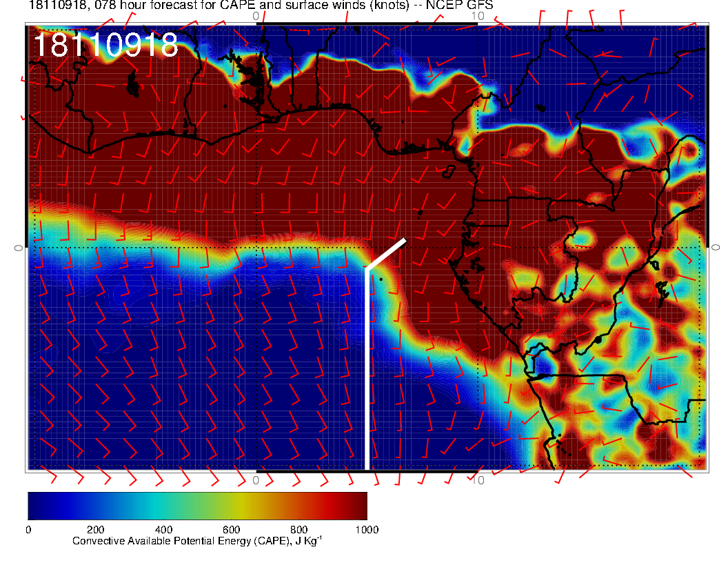Click the "1000" colorbar tick label
The width and height of the screenshot is (728, 563).
(367, 530)
